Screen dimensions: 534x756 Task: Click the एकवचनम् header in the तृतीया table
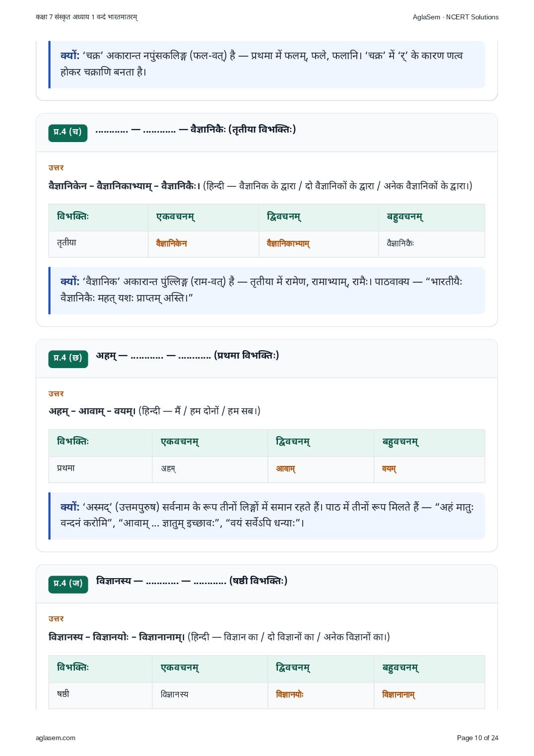point(176,217)
